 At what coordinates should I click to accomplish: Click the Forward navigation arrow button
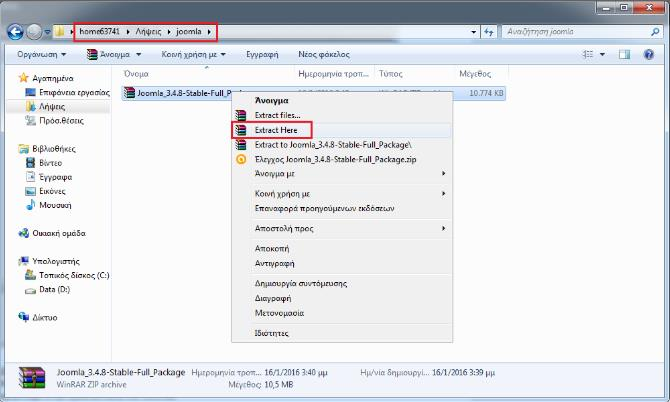[x=34, y=32]
